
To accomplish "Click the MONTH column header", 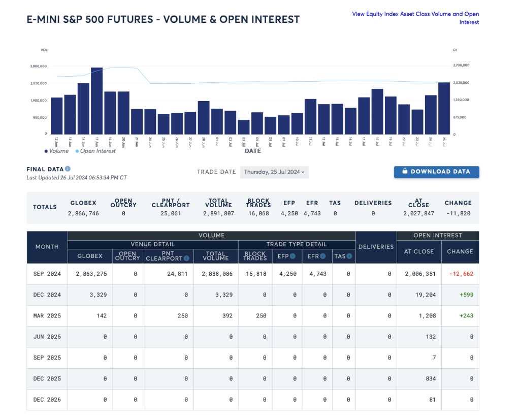I will (47, 247).
